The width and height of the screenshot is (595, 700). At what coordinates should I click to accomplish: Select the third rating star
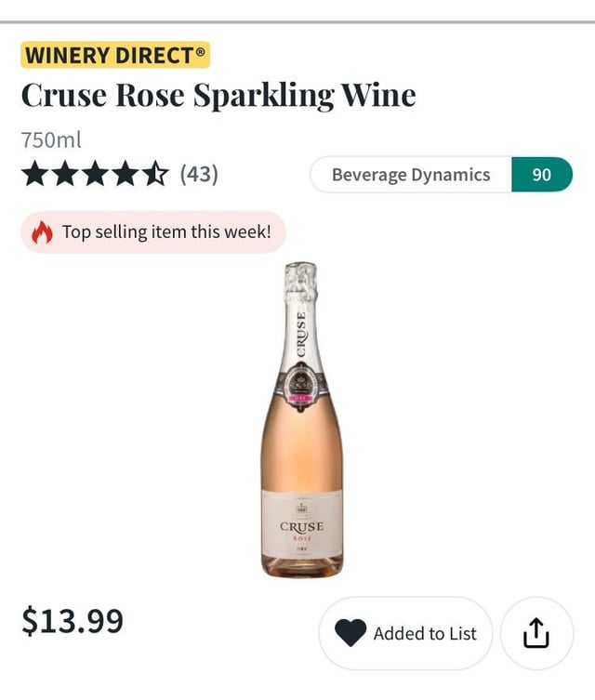pos(96,174)
